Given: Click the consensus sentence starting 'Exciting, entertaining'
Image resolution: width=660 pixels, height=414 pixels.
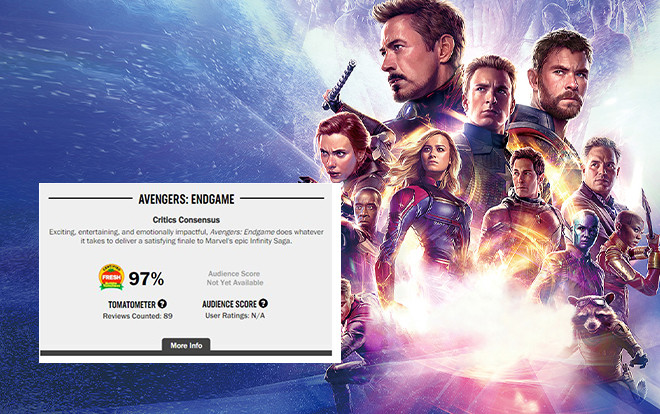Looking at the screenshot, I should click(x=186, y=236).
